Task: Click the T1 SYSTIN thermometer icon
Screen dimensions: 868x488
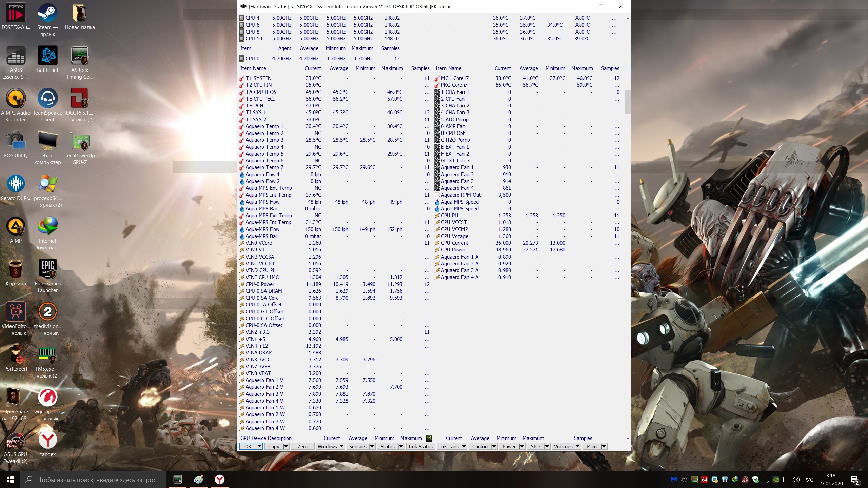Action: (242, 78)
